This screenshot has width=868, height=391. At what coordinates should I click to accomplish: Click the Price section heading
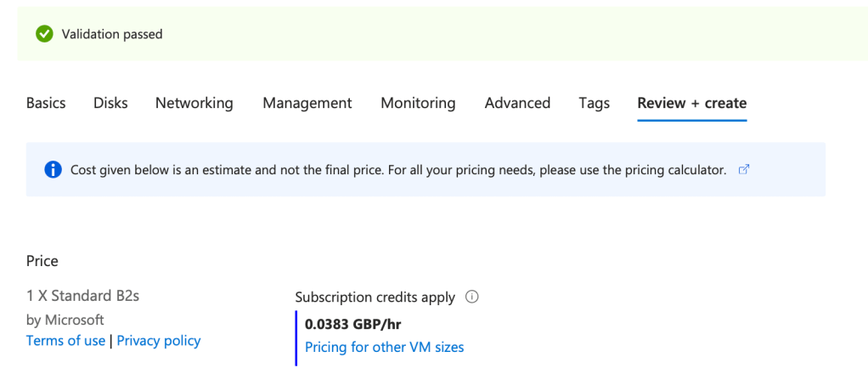point(42,261)
